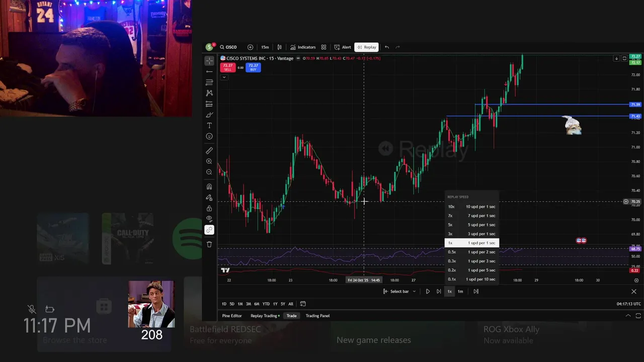Pick the 0.2x replay speed
The height and width of the screenshot is (362, 644).
(x=471, y=270)
